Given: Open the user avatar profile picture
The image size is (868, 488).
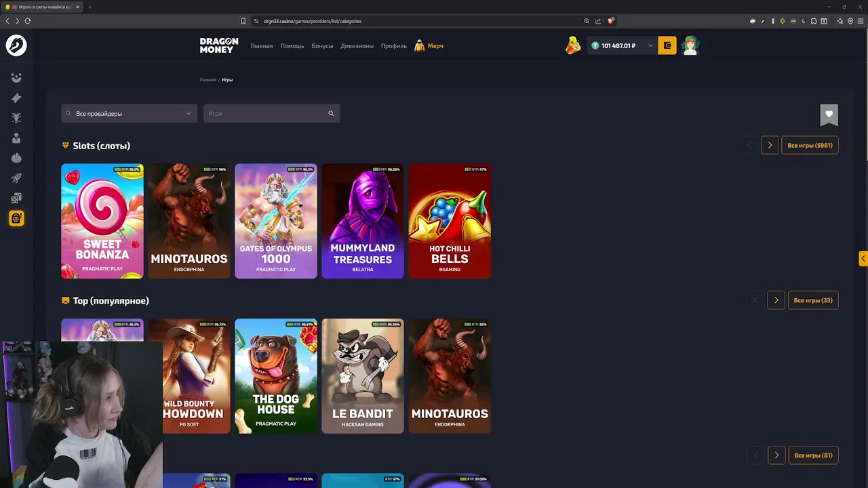Looking at the screenshot, I should tap(690, 45).
